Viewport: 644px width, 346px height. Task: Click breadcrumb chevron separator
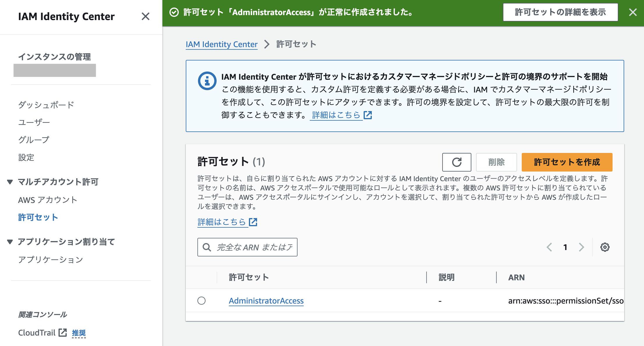pos(267,44)
